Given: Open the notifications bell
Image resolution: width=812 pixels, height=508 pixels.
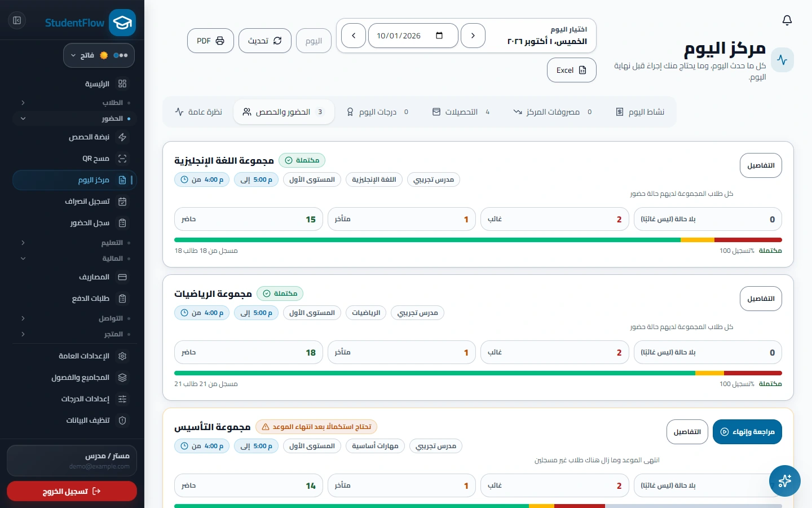Looking at the screenshot, I should click(x=787, y=20).
